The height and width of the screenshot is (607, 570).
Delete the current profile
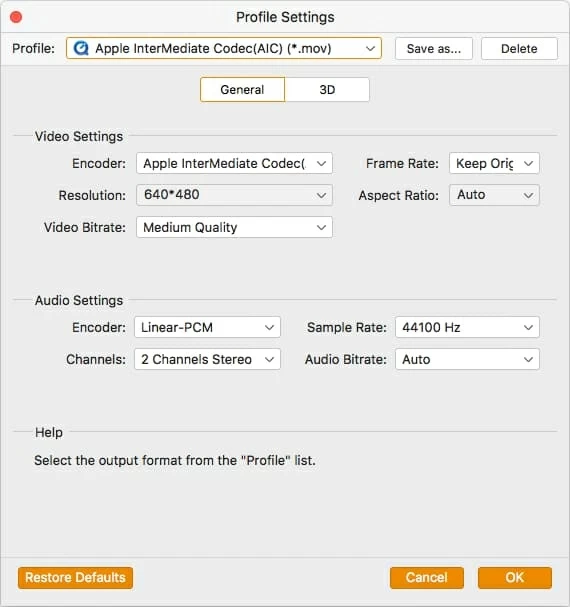[x=519, y=49]
